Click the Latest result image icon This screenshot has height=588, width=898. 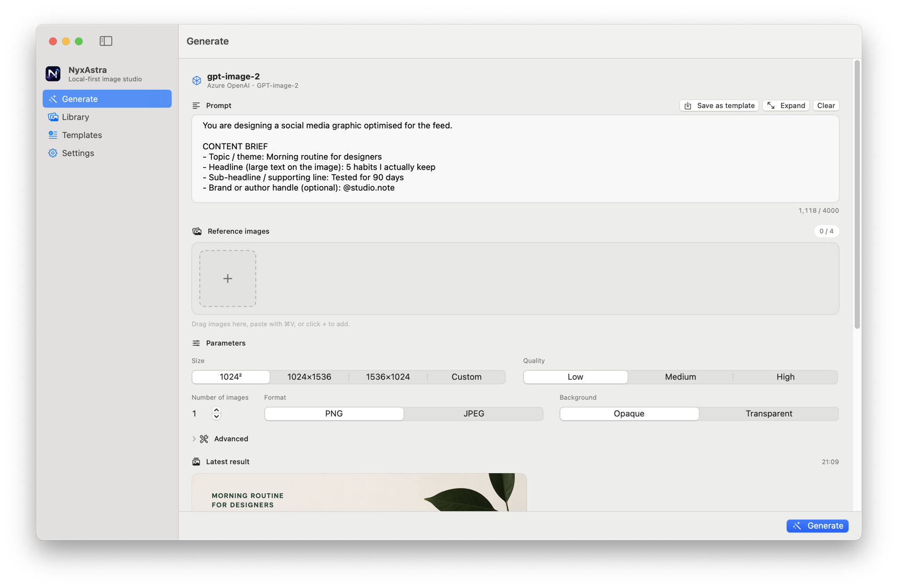pos(196,462)
